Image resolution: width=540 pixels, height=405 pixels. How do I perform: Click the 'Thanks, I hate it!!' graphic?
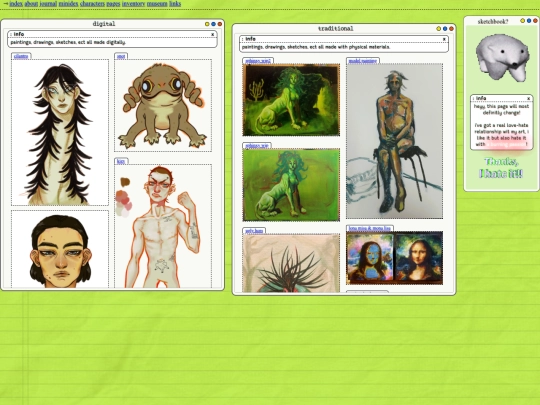click(501, 168)
